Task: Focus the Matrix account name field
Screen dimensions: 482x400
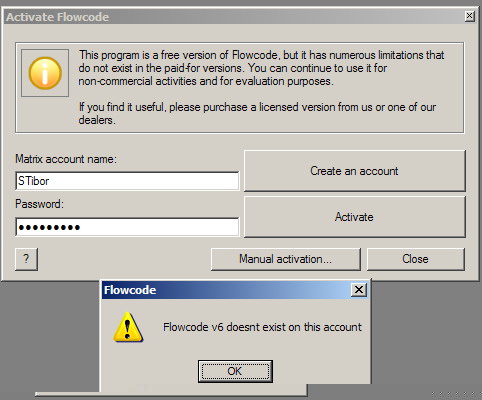Action: pos(127,181)
